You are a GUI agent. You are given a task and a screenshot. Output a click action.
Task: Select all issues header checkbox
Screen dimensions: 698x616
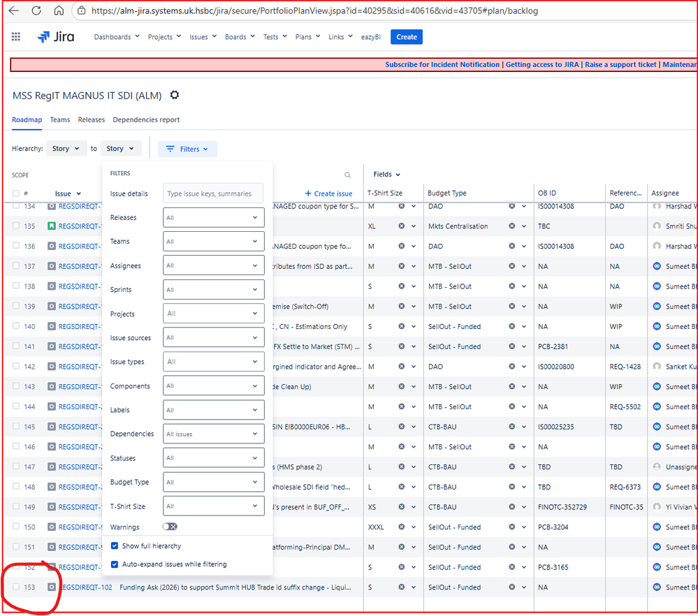point(16,193)
